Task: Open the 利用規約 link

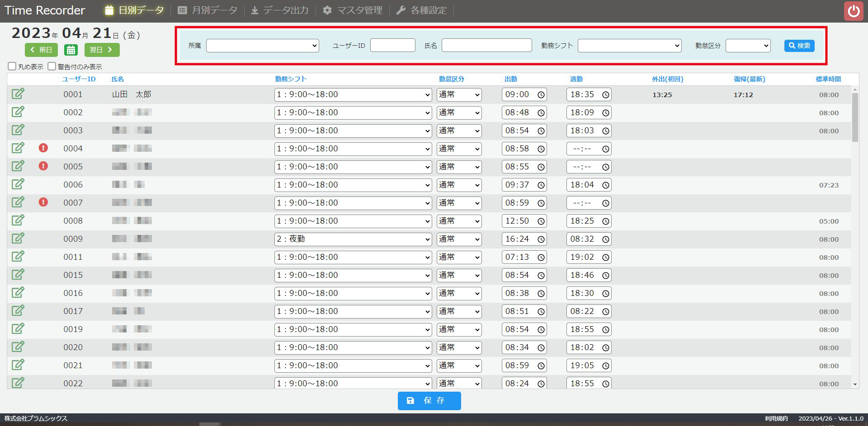Action: click(776, 419)
